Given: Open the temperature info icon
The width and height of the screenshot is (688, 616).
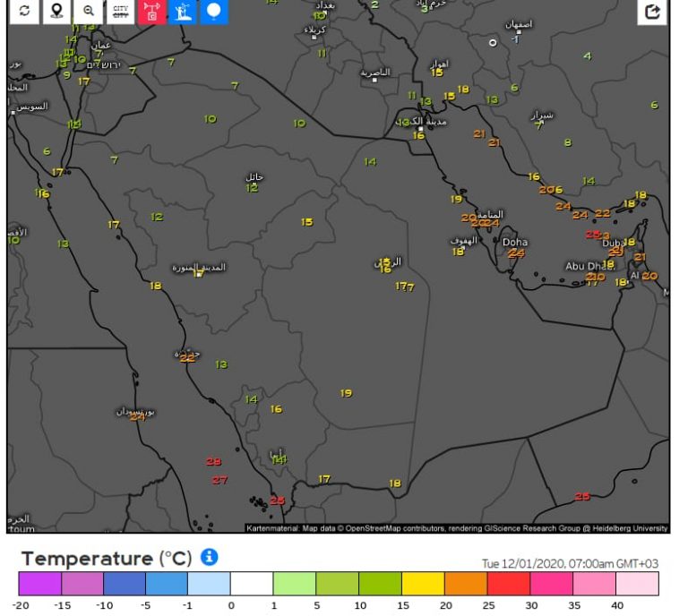Looking at the screenshot, I should [210, 558].
